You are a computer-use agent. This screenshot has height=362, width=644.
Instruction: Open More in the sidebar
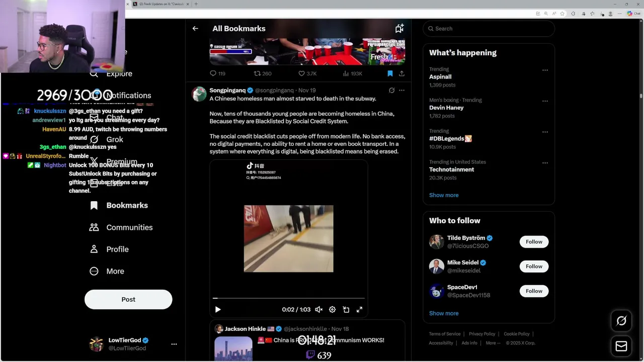coord(107,271)
